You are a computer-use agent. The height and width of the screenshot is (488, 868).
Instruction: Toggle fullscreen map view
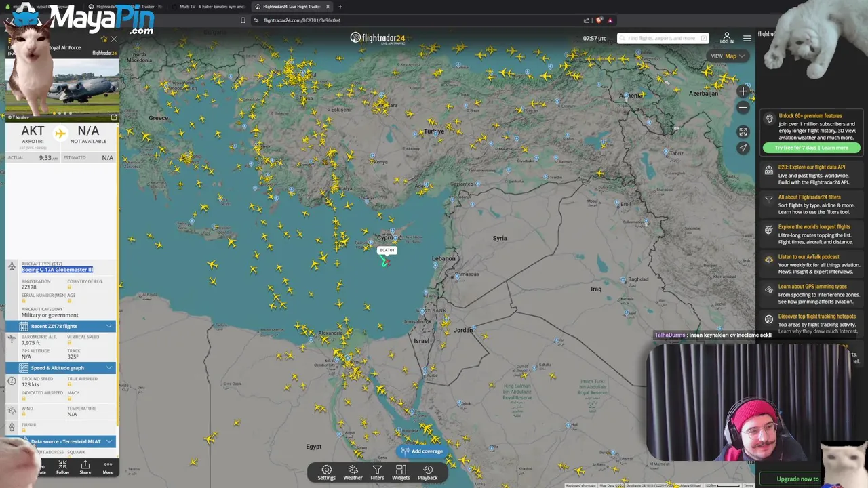click(743, 132)
